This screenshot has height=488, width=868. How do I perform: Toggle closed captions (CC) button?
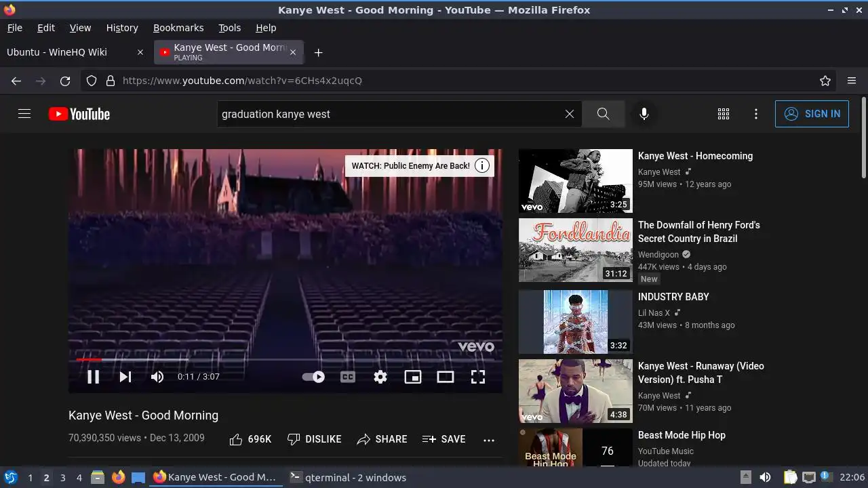pyautogui.click(x=348, y=377)
